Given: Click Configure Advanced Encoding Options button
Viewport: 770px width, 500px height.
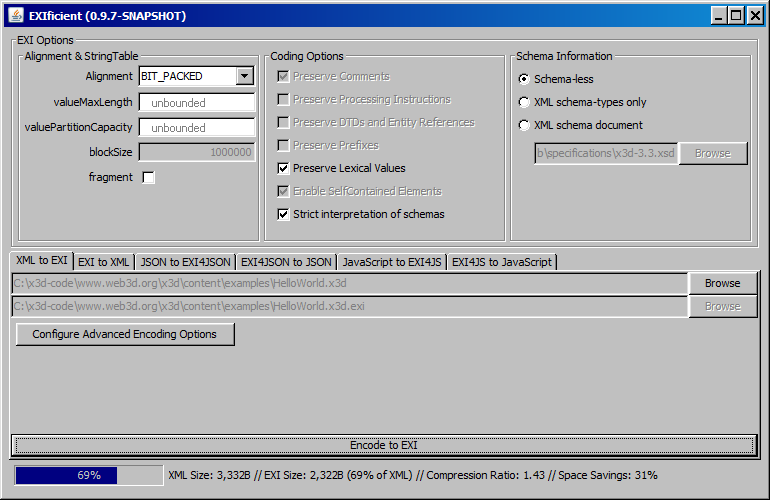Looking at the screenshot, I should pyautogui.click(x=125, y=334).
